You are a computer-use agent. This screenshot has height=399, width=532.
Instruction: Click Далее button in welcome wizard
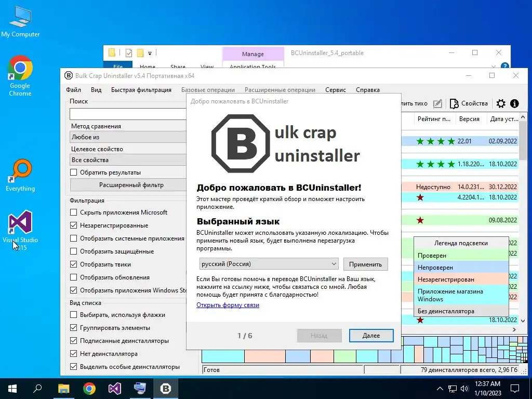pos(371,336)
